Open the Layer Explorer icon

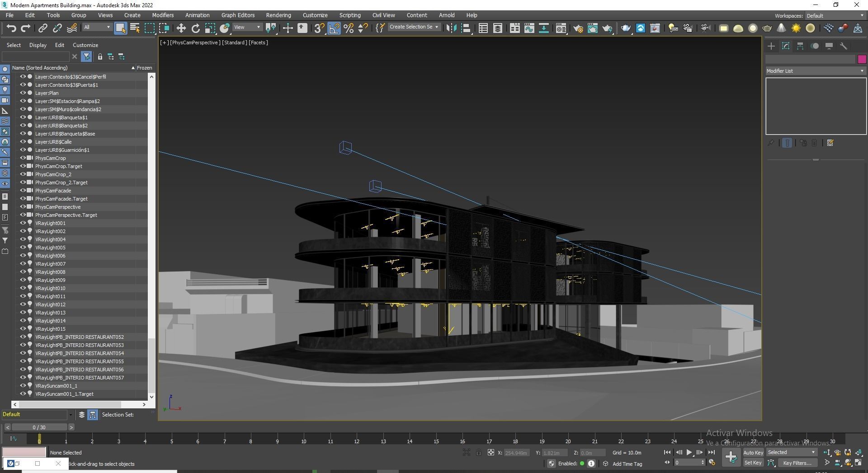(497, 28)
